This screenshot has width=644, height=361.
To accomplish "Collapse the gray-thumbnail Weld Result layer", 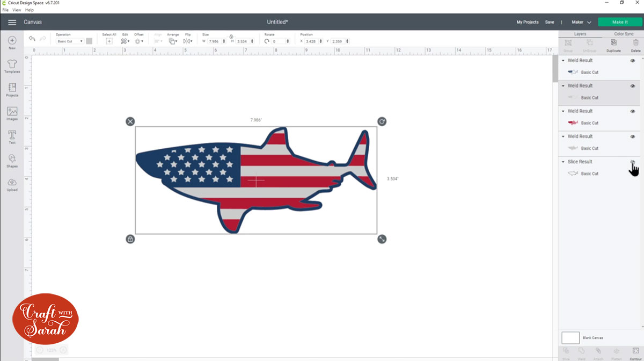I will 563,136.
